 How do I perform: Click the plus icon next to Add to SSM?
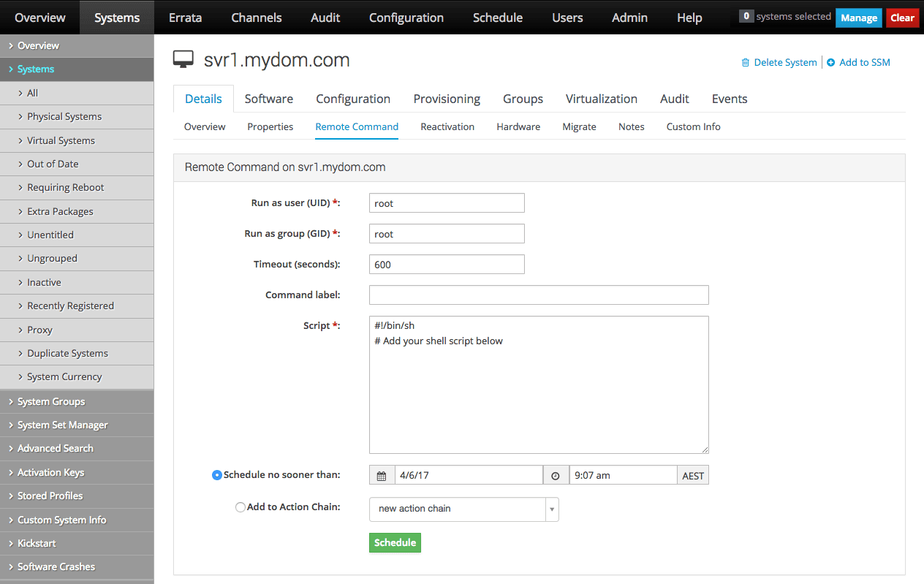click(x=830, y=63)
